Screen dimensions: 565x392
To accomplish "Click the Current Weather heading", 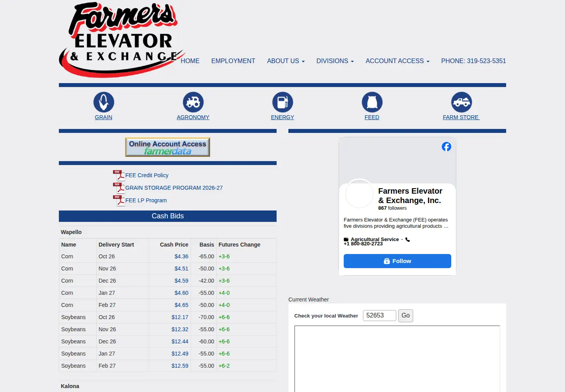I will 308,299.
